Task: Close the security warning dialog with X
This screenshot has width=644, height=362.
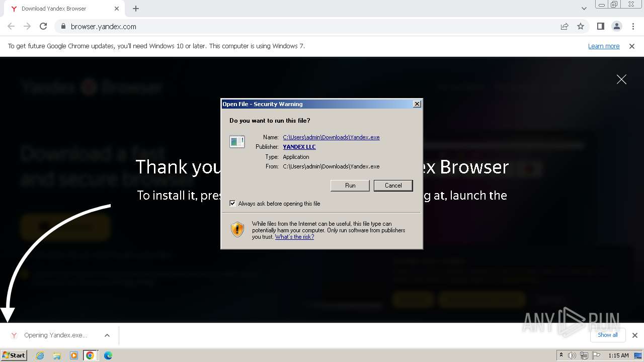Action: click(417, 104)
